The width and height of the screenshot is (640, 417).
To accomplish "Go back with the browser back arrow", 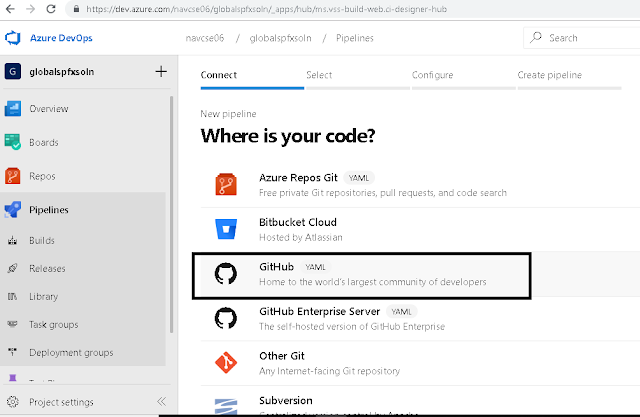I will [10, 9].
